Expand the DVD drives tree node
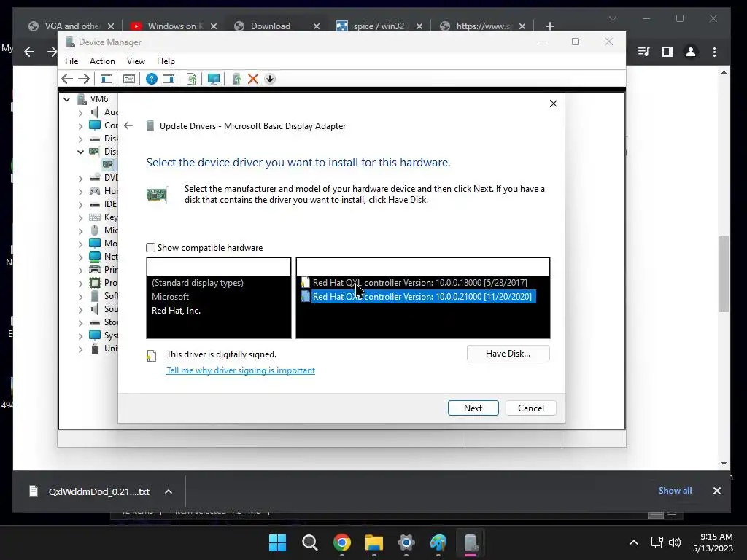This screenshot has height=560, width=747. 80,178
